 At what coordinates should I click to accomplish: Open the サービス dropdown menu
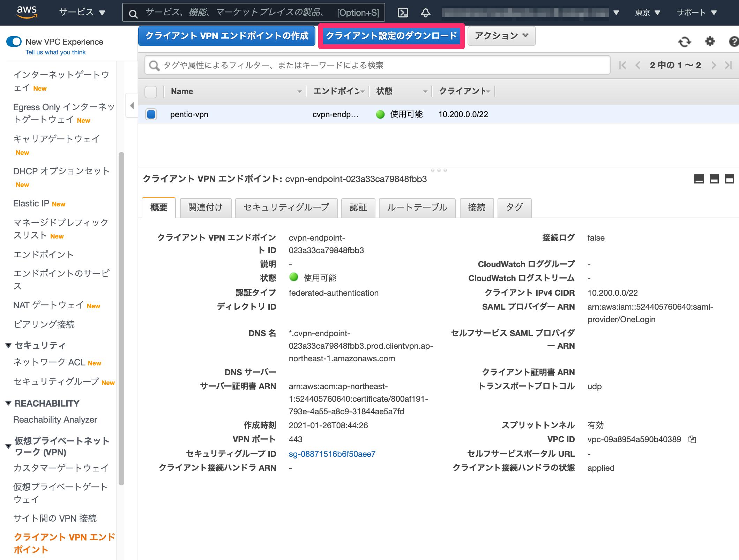[x=82, y=13]
